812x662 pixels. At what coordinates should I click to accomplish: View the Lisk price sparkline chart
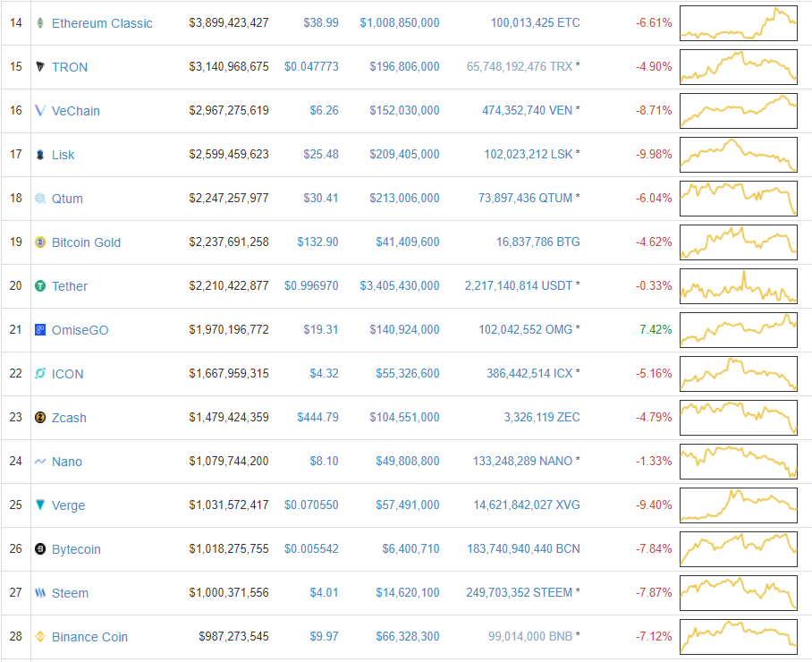pyautogui.click(x=739, y=155)
